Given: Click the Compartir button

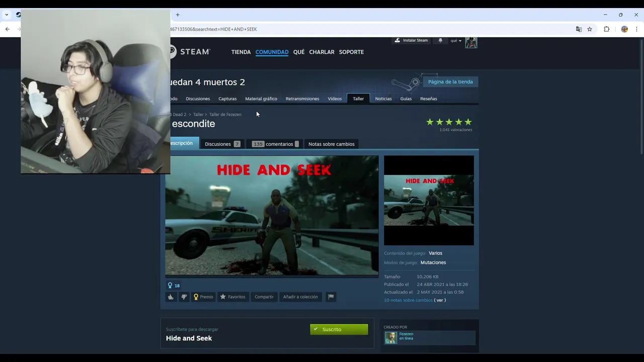Looking at the screenshot, I should click(x=264, y=297).
